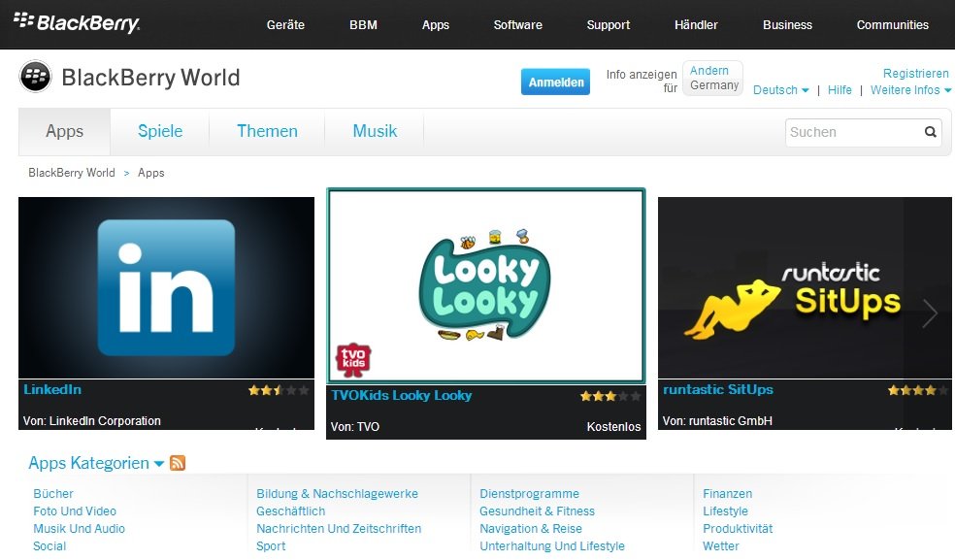Open the Finanzen category

point(727,494)
